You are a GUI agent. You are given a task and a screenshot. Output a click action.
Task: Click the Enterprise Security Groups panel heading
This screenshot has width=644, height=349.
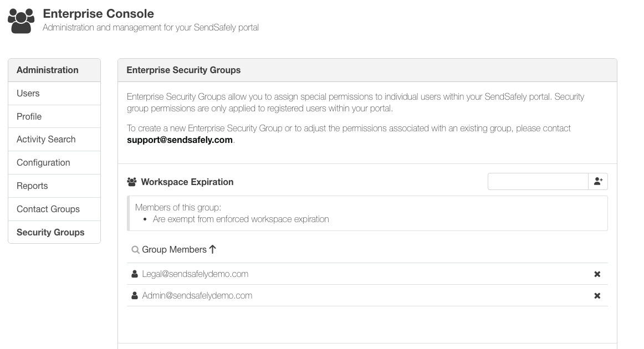tap(183, 70)
